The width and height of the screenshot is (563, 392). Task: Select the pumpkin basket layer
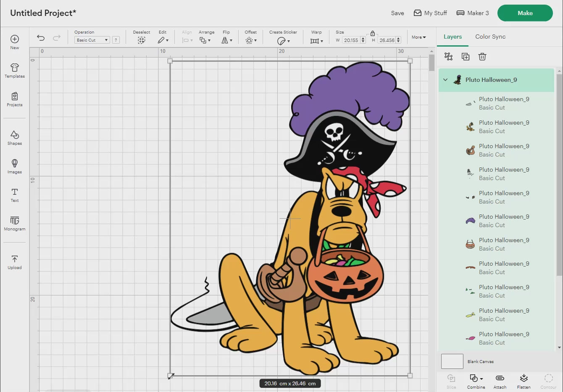click(496, 244)
